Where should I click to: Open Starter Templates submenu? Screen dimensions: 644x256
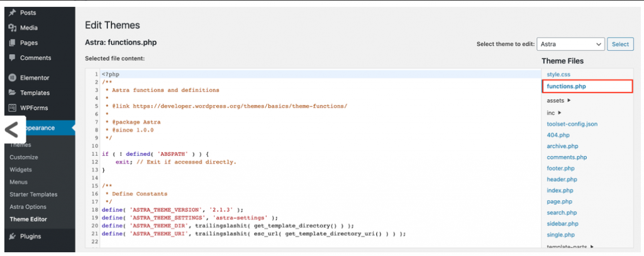pyautogui.click(x=33, y=194)
